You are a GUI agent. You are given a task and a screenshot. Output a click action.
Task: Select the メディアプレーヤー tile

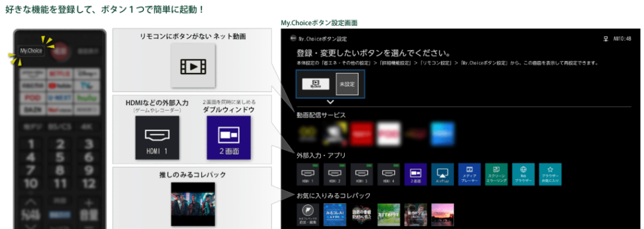pos(469,174)
